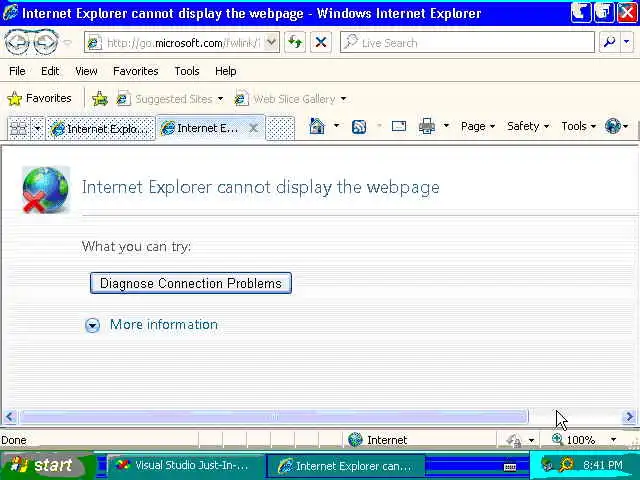Expand More information arrow icon
The image size is (640, 480).
[93, 325]
